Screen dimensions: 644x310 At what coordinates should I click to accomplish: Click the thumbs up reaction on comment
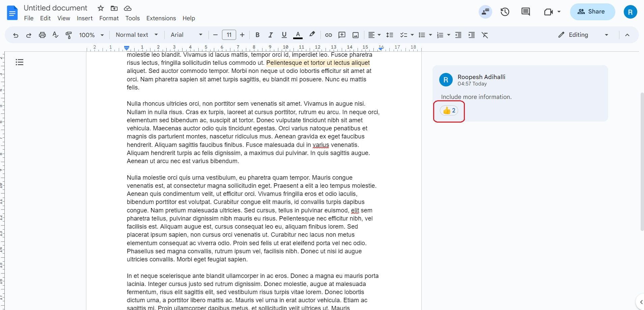tap(449, 110)
